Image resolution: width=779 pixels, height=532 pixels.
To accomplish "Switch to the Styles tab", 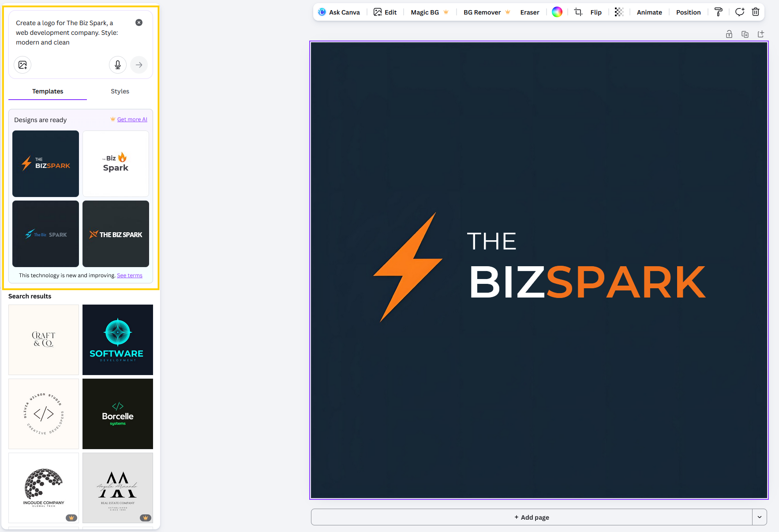I will [120, 91].
